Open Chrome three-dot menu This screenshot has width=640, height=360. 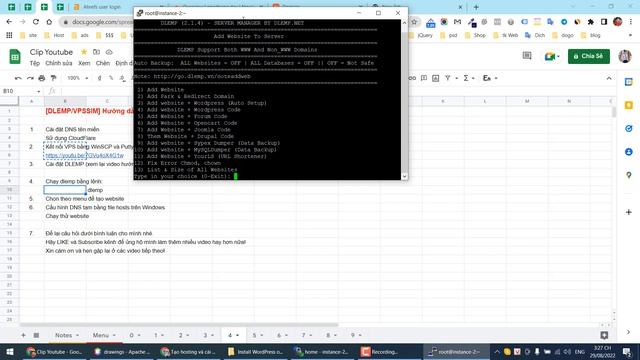pos(631,22)
